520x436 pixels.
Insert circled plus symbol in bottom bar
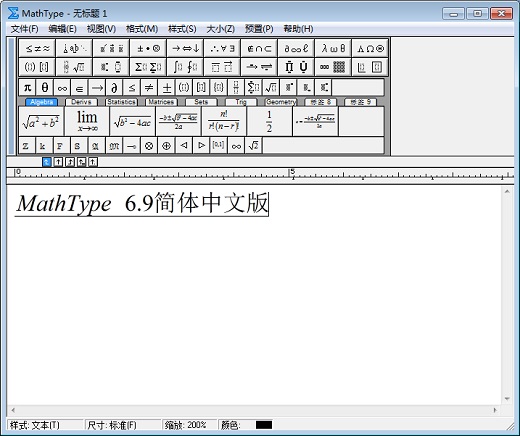click(166, 146)
